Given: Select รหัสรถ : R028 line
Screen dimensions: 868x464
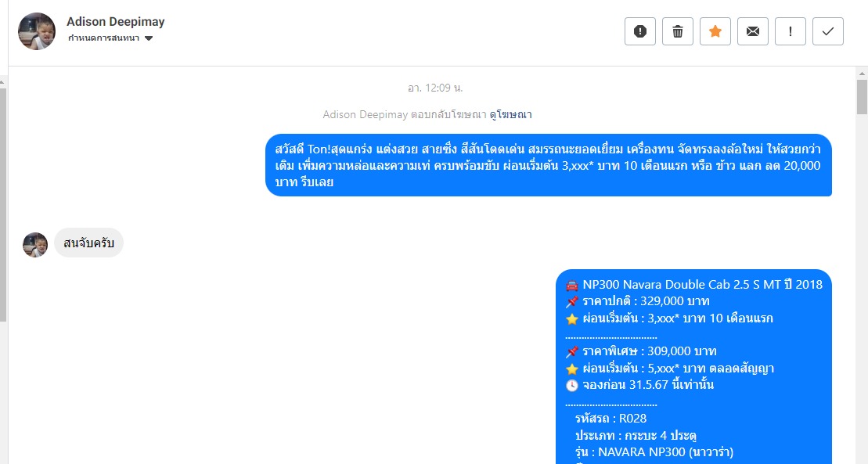Looking at the screenshot, I should [x=610, y=419].
